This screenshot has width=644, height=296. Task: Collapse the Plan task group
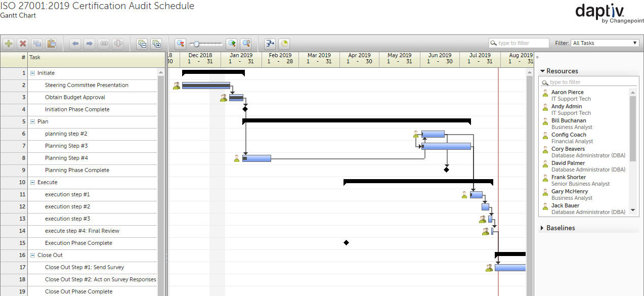coord(33,121)
